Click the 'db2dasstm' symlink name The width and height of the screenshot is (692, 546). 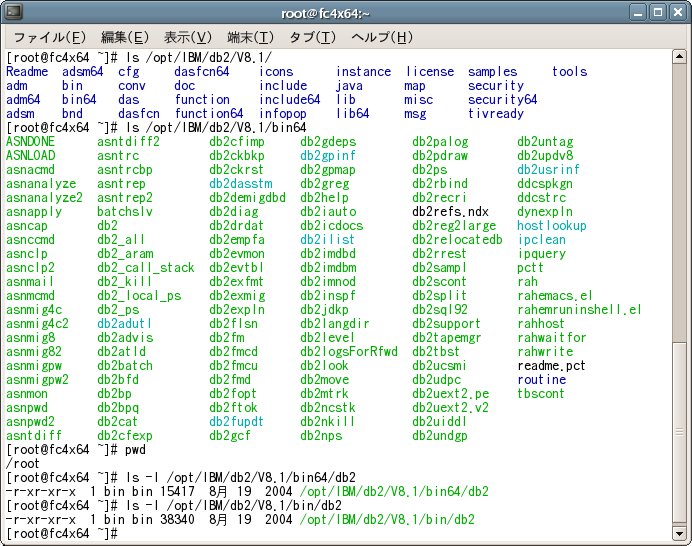point(241,184)
